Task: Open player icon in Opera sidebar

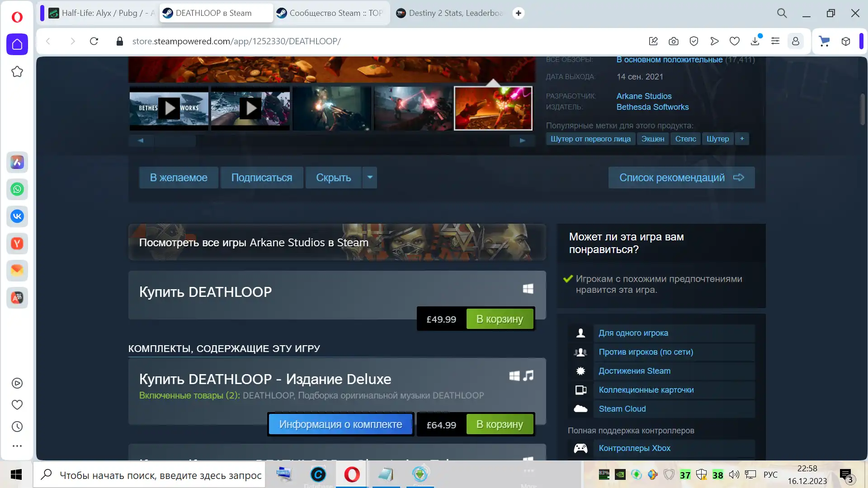Action: (x=17, y=383)
